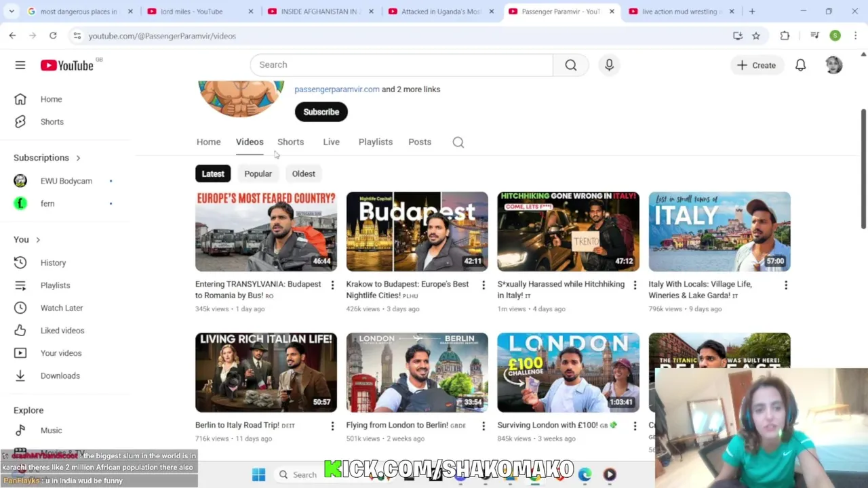Play Entering TRANSYLVANIA video thumbnail
The image size is (868, 488).
tap(266, 232)
